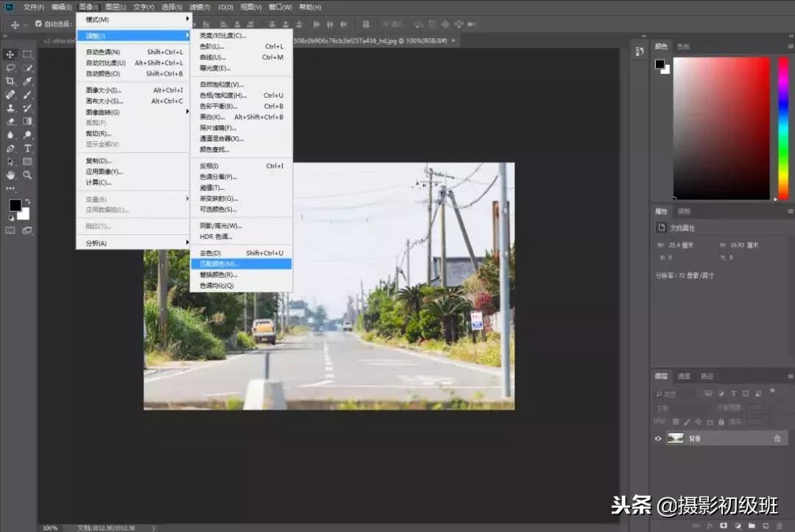Select the Healing Brush tool
Screen dimensions: 795x532
pyautogui.click(x=10, y=95)
